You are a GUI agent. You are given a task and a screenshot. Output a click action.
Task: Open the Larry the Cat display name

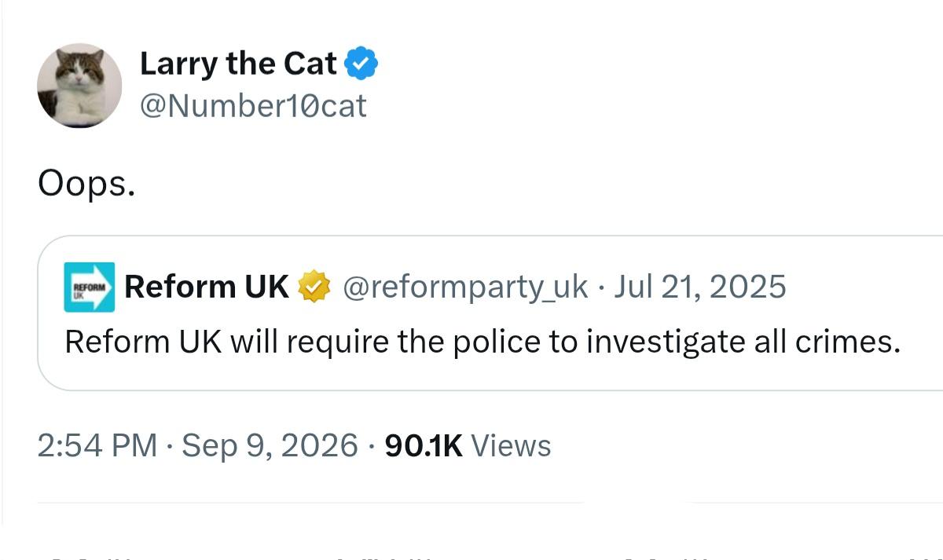tap(238, 64)
